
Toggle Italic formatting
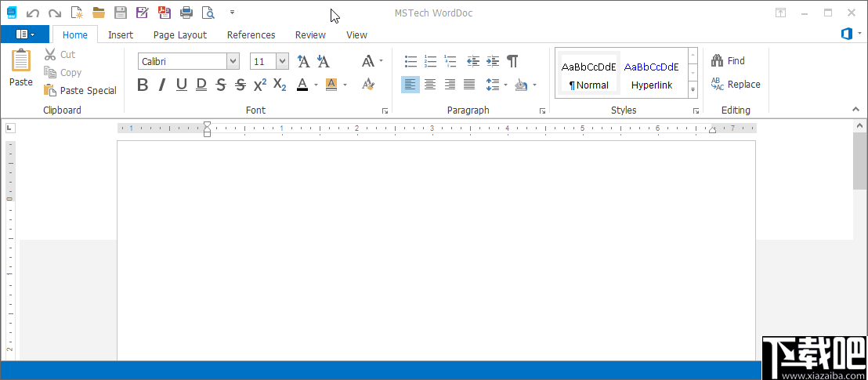pyautogui.click(x=161, y=85)
